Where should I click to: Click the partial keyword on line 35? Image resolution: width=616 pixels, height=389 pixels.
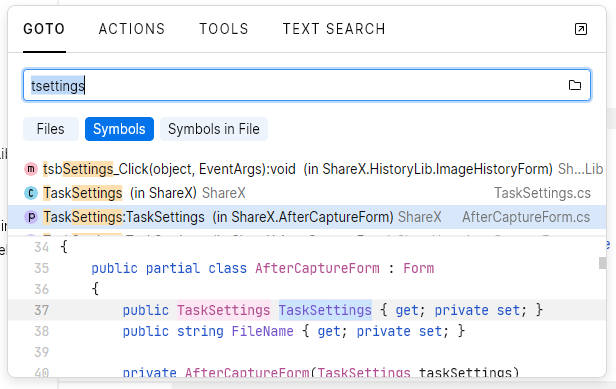(x=173, y=268)
